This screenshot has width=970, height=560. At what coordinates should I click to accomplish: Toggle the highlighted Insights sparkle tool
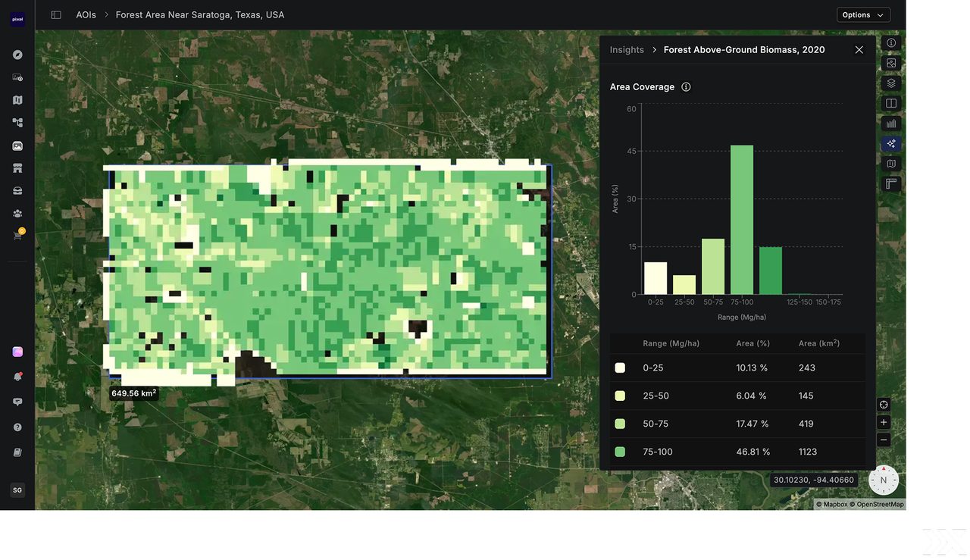[x=891, y=143]
